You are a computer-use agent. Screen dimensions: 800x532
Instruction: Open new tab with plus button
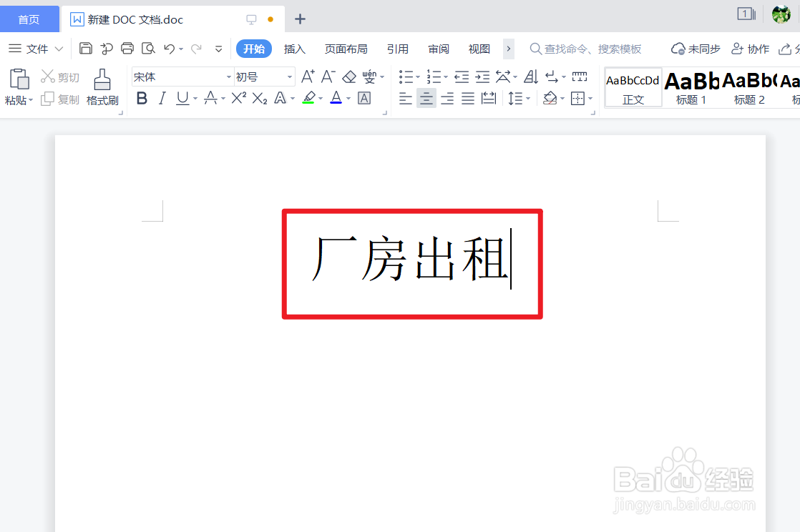click(300, 19)
